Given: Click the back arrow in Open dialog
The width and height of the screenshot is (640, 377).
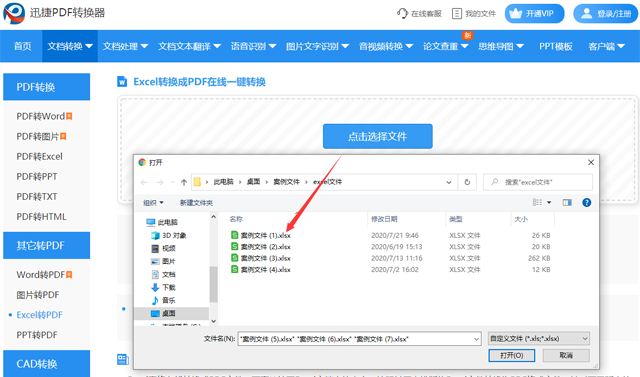Looking at the screenshot, I should point(144,182).
